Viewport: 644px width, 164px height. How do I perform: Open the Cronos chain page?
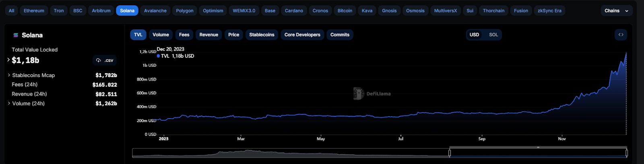(x=320, y=11)
